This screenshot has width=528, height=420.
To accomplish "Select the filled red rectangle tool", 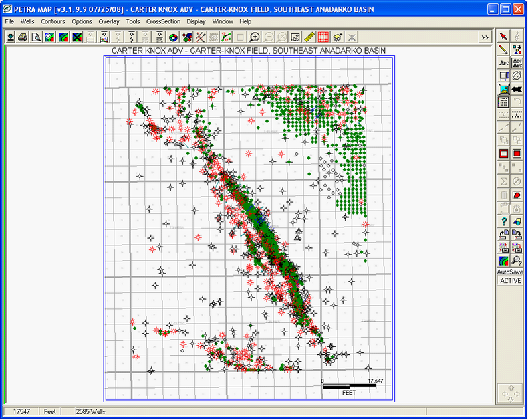I will tap(517, 154).
